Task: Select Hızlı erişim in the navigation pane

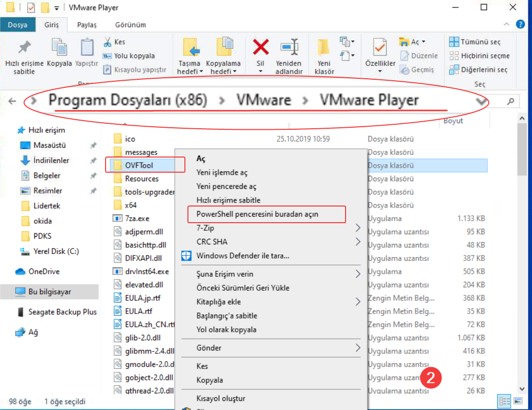Action: (41, 130)
